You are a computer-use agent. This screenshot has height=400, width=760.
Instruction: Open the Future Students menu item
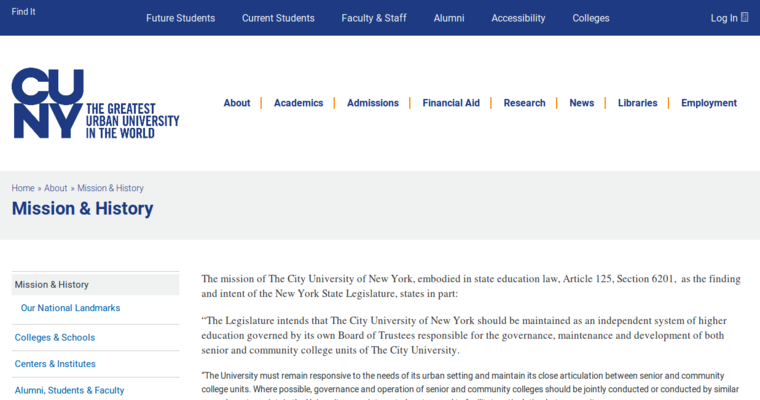point(180,18)
